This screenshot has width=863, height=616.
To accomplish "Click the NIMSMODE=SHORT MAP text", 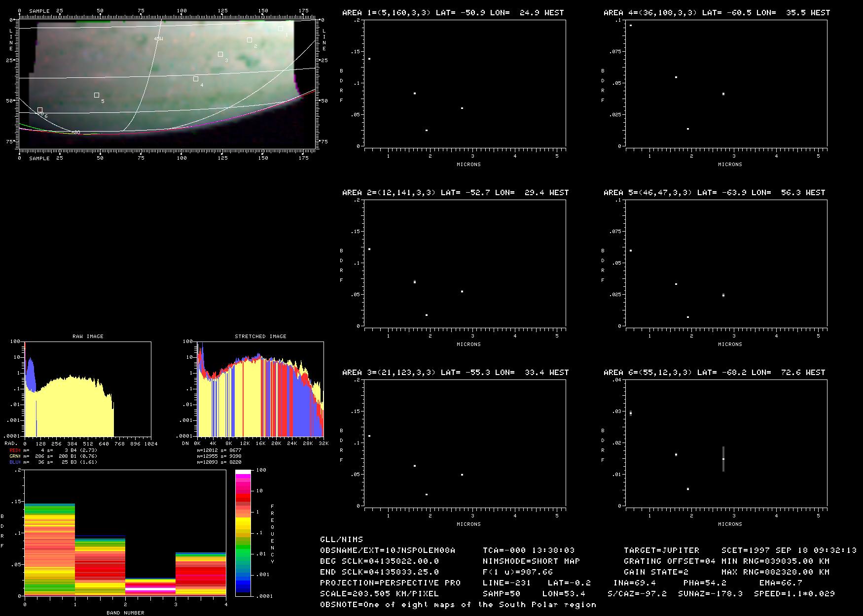I will pyautogui.click(x=531, y=561).
